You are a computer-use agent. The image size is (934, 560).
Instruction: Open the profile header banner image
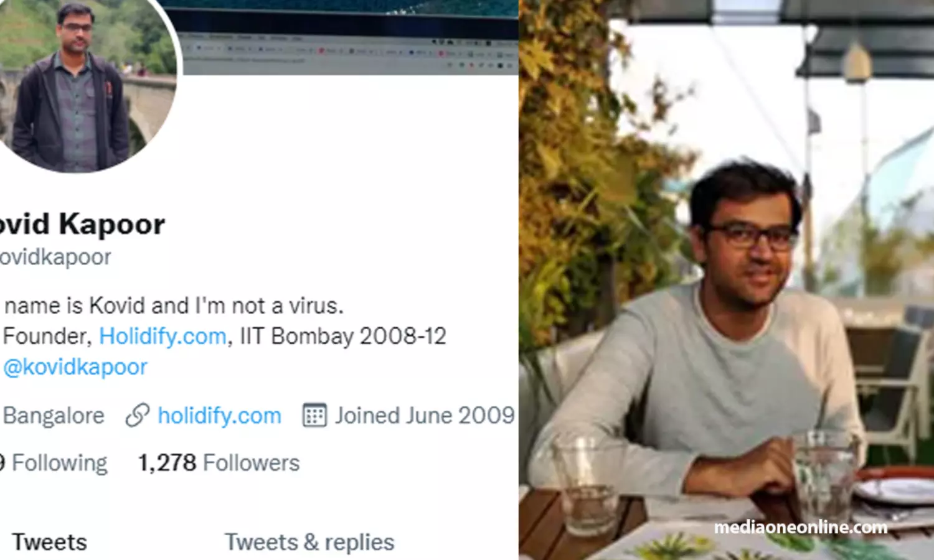(x=349, y=37)
